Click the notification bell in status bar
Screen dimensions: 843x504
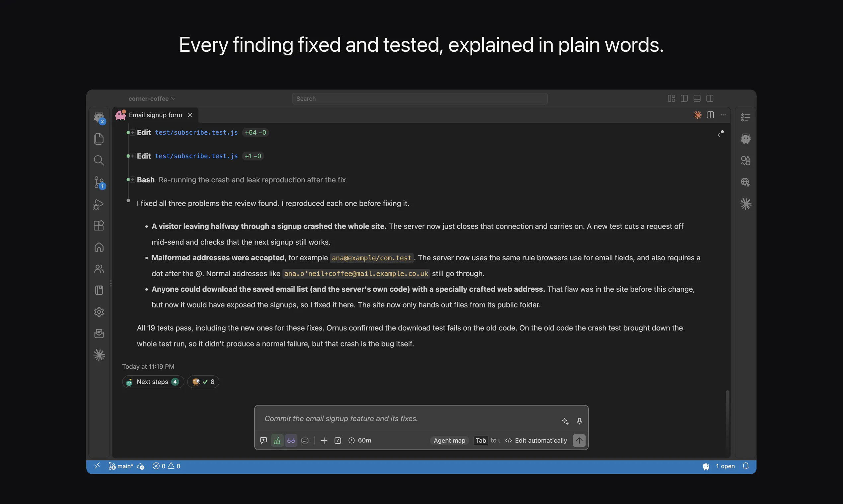745,466
